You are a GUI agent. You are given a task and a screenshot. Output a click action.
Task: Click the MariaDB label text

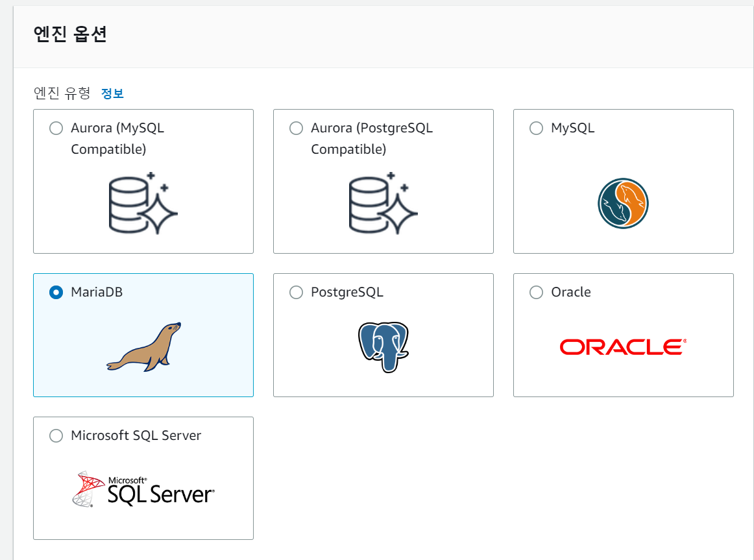coord(97,292)
